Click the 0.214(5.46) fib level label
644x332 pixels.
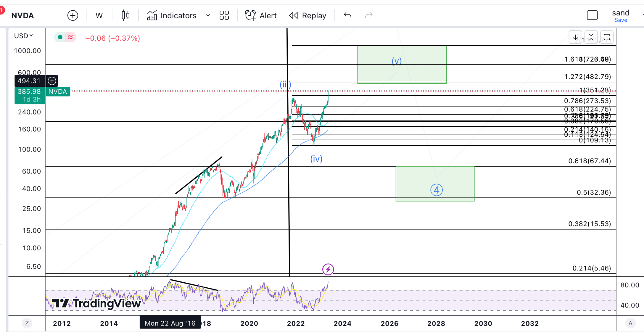(x=591, y=268)
